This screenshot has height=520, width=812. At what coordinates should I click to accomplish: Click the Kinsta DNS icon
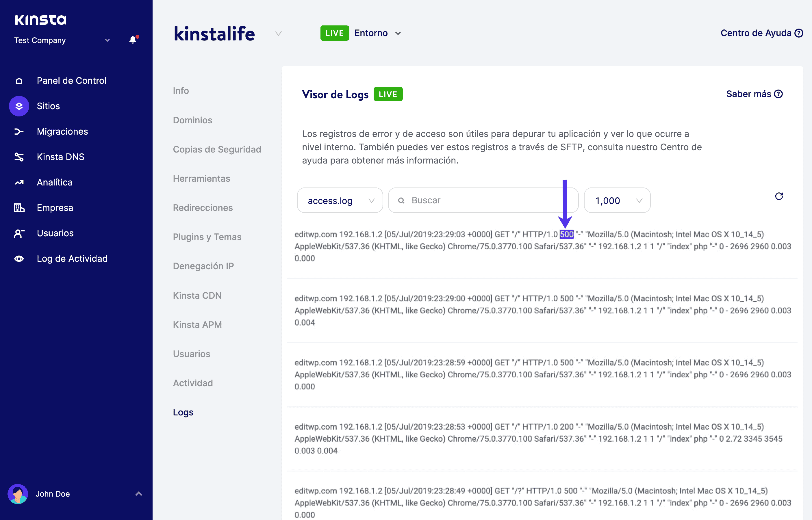coord(19,157)
